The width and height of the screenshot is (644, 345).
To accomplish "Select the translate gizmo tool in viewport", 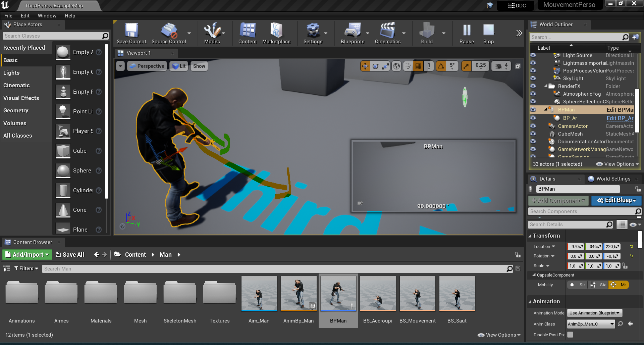I will pos(365,66).
